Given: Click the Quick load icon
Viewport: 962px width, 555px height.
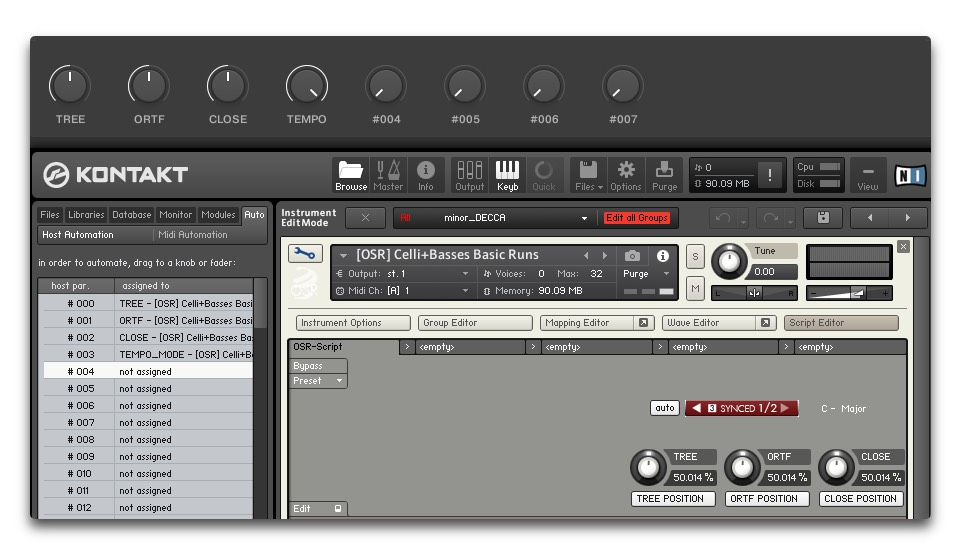Looking at the screenshot, I should point(544,175).
